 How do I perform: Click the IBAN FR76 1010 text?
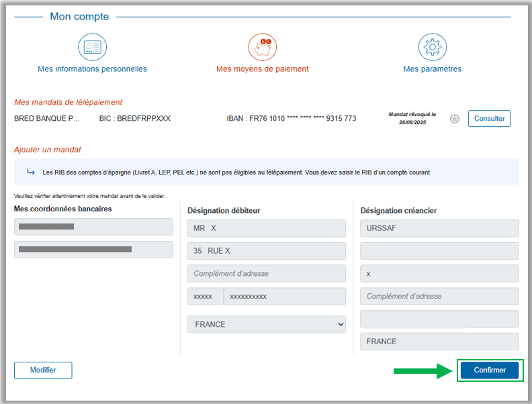coord(292,118)
